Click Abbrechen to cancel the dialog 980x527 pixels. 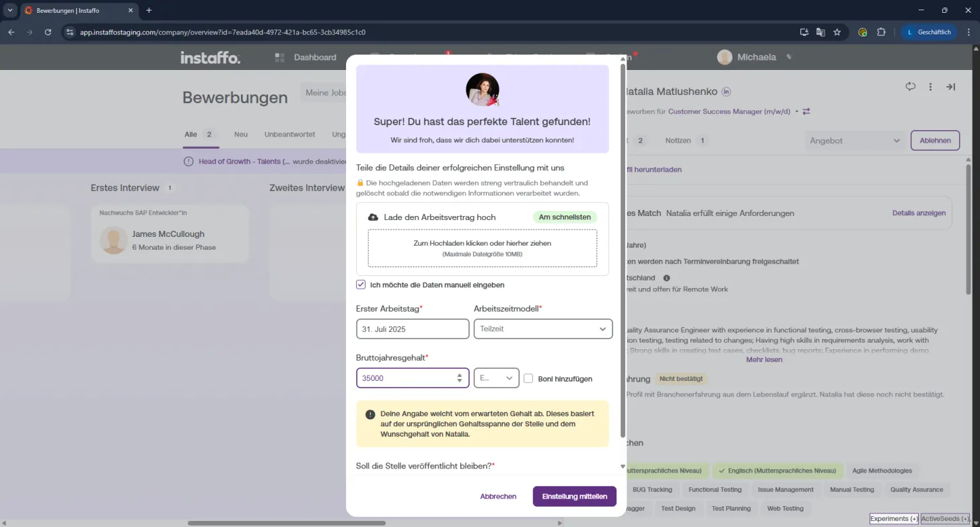coord(498,496)
